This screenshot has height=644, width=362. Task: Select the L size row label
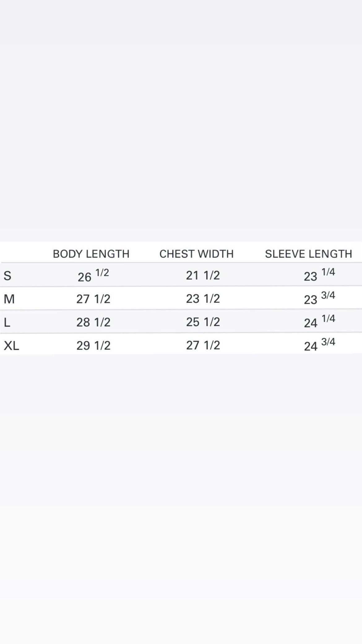click(7, 323)
